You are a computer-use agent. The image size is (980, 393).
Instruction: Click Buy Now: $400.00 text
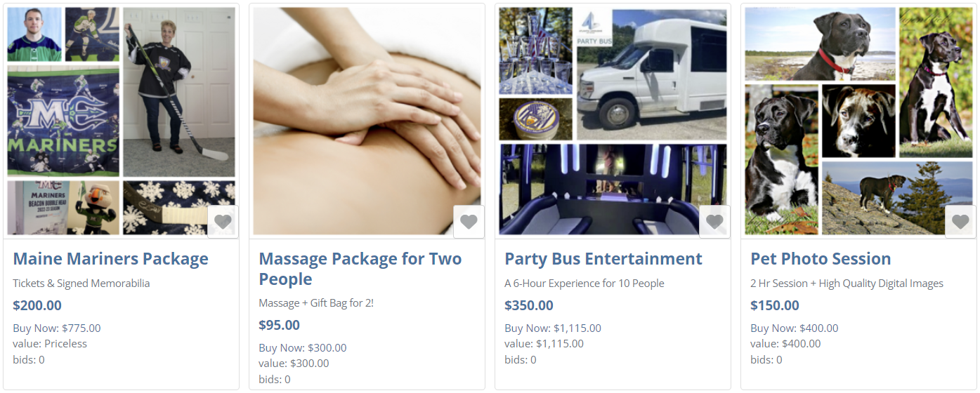795,328
